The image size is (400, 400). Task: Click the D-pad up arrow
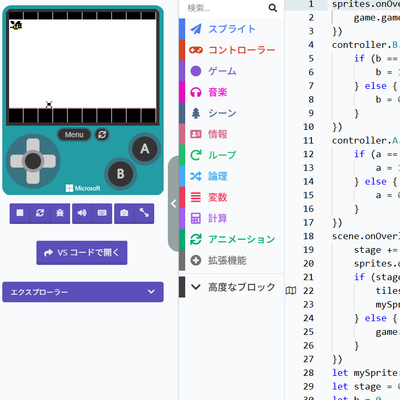tap(33, 145)
